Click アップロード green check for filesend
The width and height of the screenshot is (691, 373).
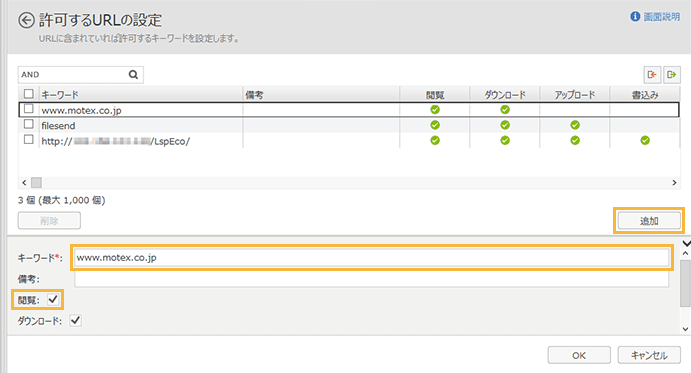575,125
